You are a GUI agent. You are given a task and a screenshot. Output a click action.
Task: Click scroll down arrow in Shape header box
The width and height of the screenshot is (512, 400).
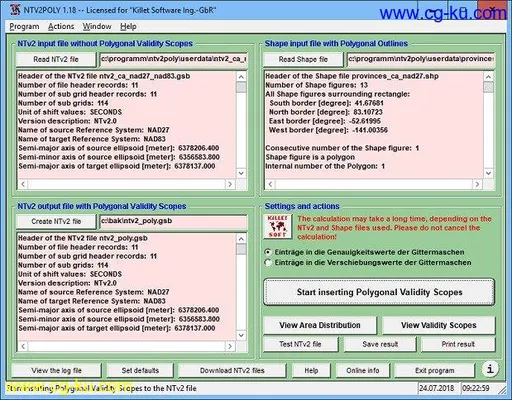pos(488,173)
